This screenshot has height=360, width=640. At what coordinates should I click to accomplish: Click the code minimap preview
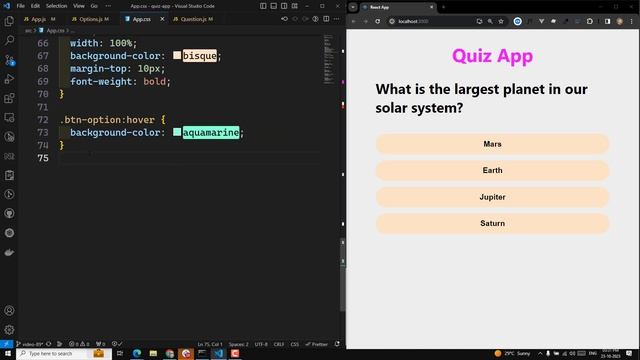coord(329,60)
